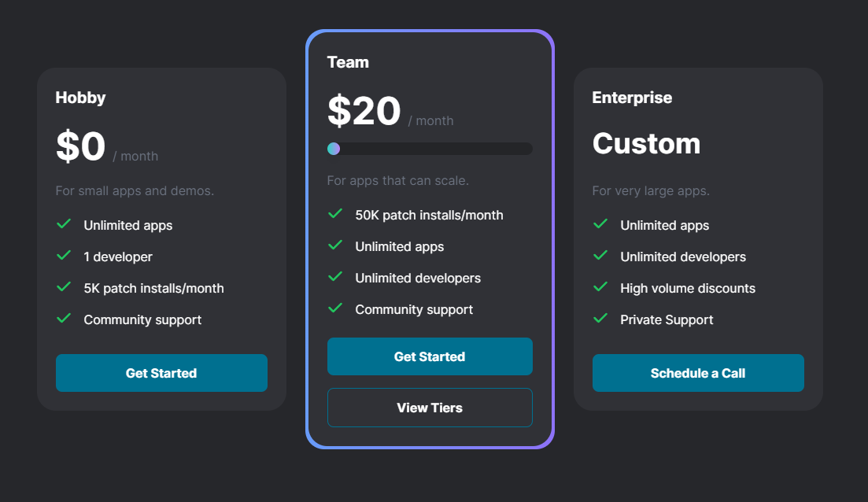Click Get Started in the Team plan

[x=430, y=356]
